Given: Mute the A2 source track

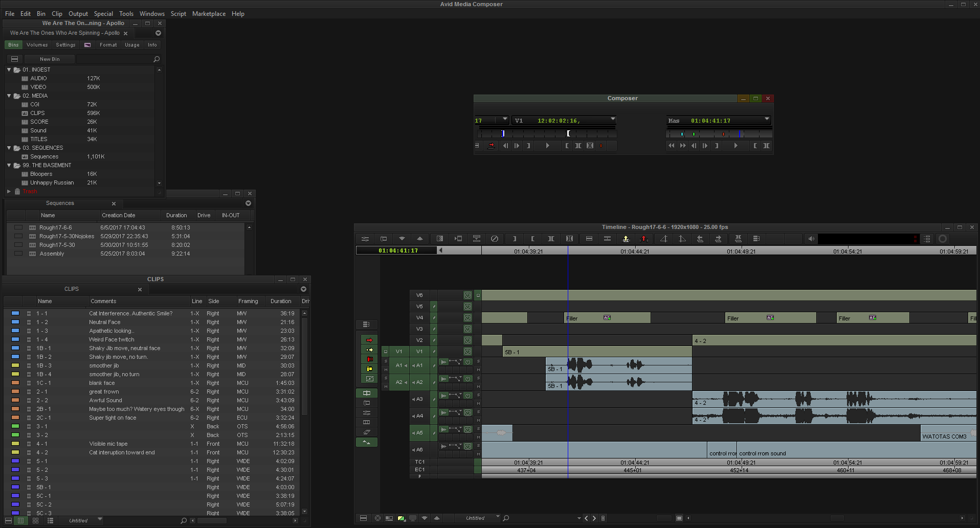Looking at the screenshot, I should tap(386, 386).
